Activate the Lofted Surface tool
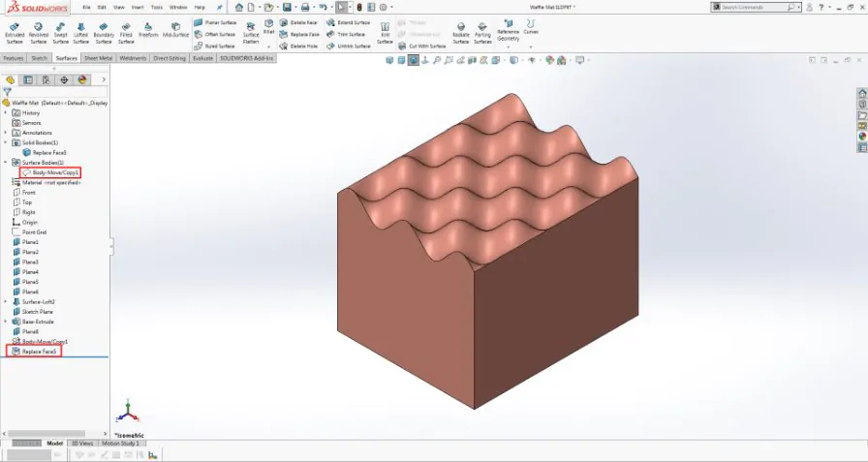 pos(80,33)
